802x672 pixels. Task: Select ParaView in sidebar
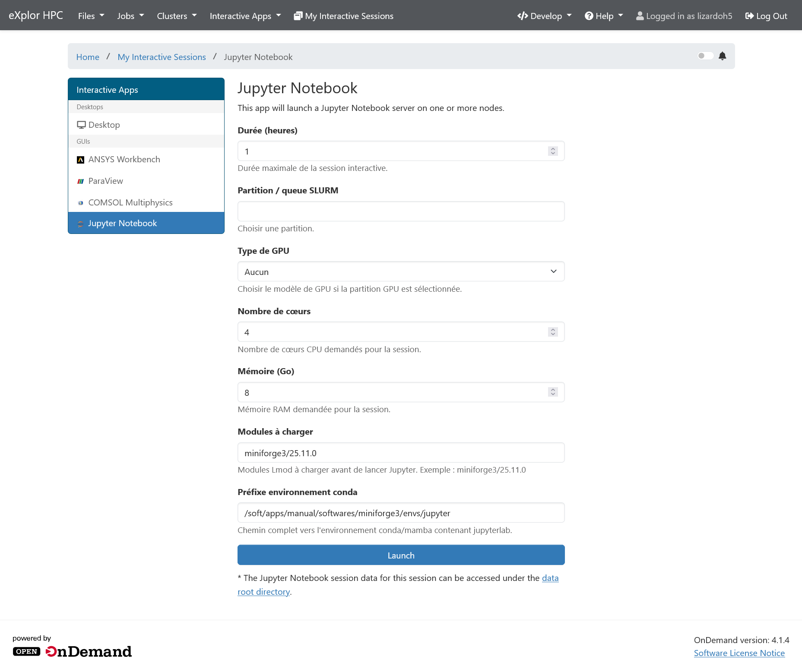click(146, 181)
